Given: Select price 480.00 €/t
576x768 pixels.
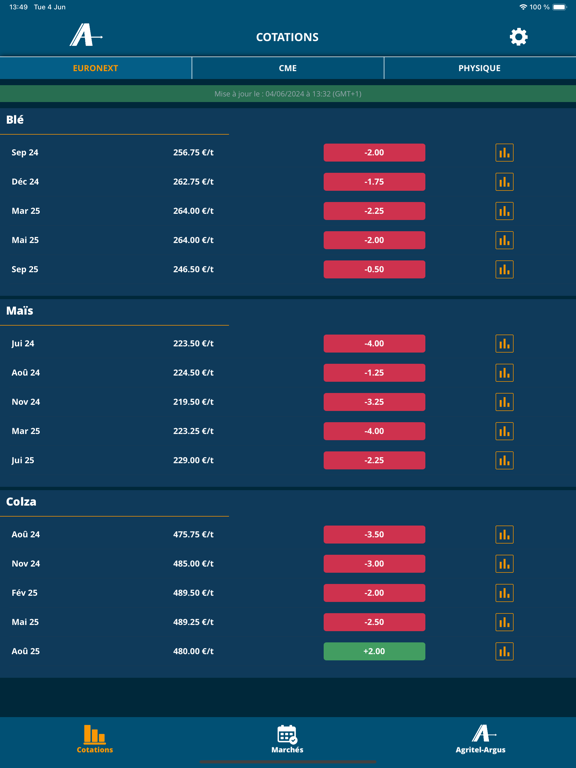Looking at the screenshot, I should click(193, 651).
